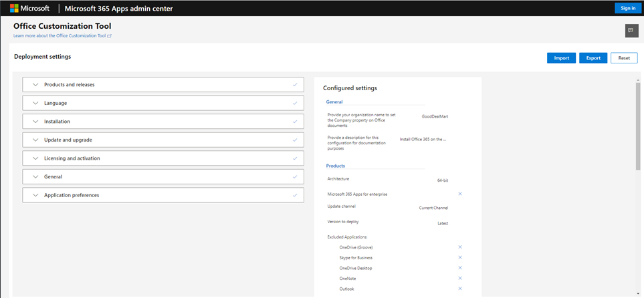Click the Configured settings heading
Viewport: 644px width, 298px height.
[x=350, y=88]
